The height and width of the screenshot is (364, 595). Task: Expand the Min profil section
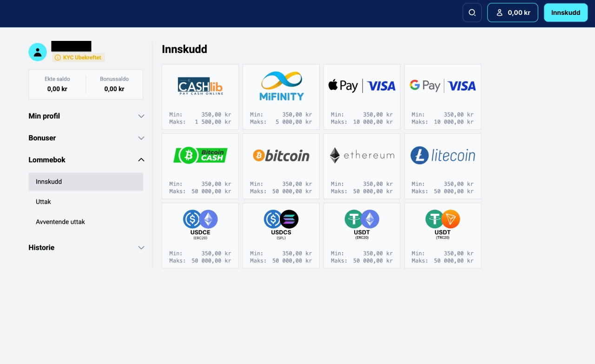point(86,116)
